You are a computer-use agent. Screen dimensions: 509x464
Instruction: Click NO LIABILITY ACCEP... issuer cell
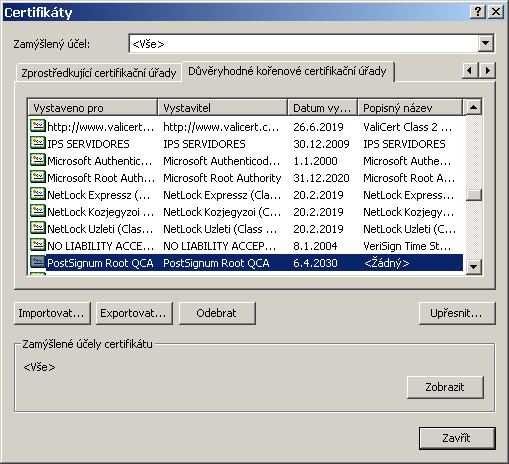pos(219,246)
